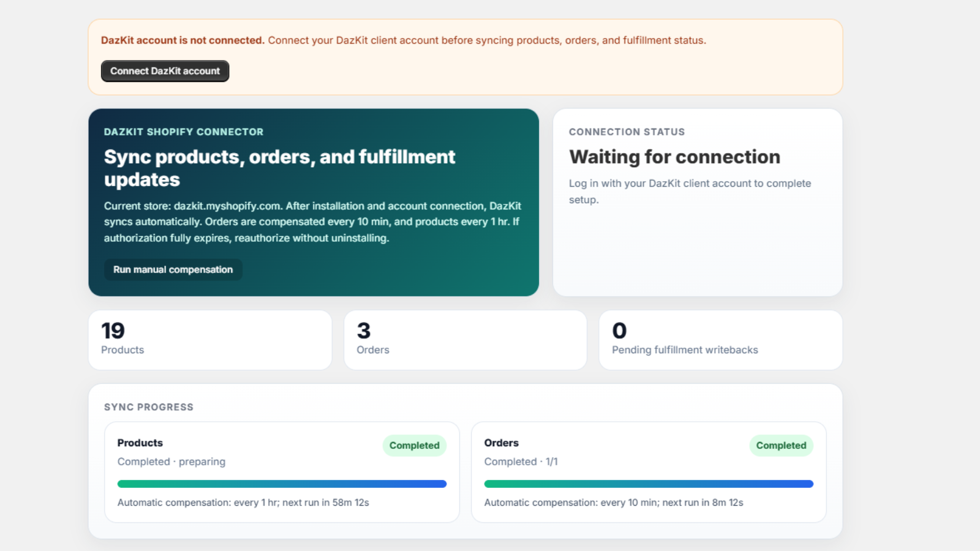
Task: Click the 'Pending fulfillment writebacks' label
Action: pyautogui.click(x=685, y=350)
